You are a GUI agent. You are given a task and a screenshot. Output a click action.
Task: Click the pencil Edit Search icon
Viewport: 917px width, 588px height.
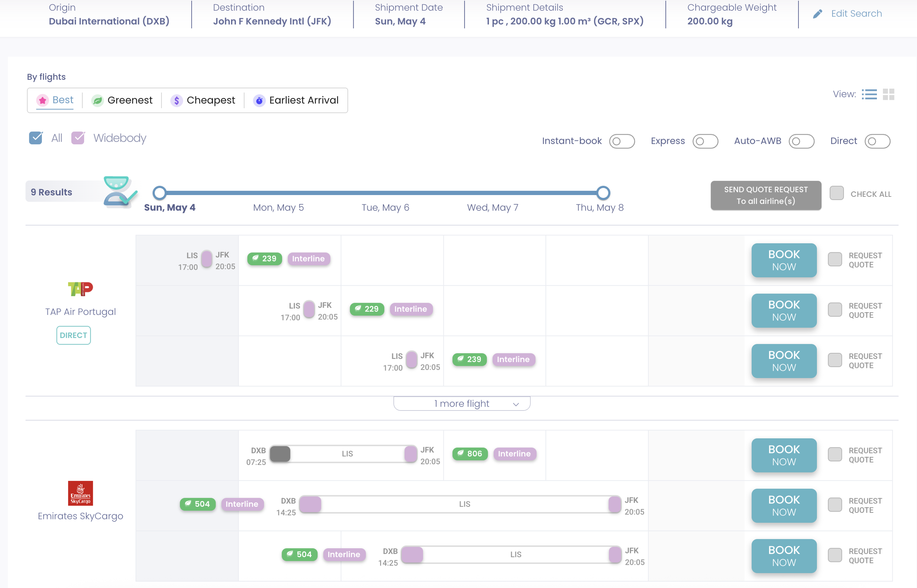coord(817,14)
